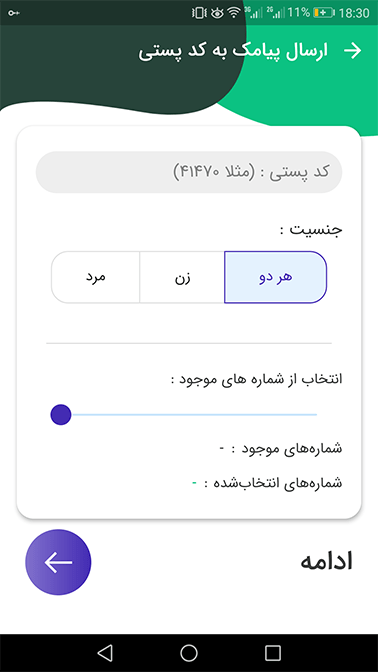This screenshot has height=672, width=378.
Task: Tap the back arrow in header
Action: point(353,51)
